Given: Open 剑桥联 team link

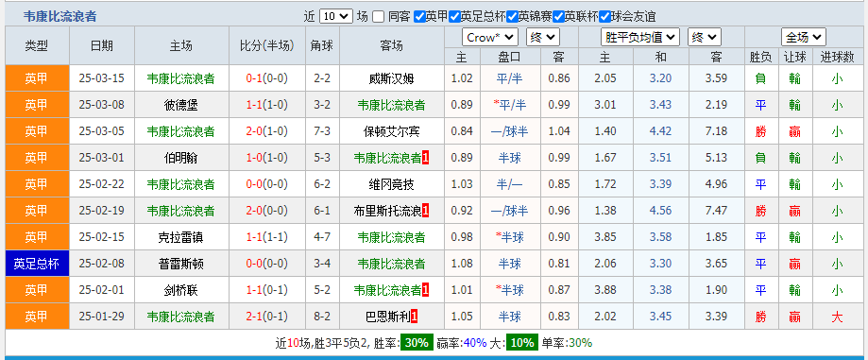Looking at the screenshot, I should tap(181, 290).
